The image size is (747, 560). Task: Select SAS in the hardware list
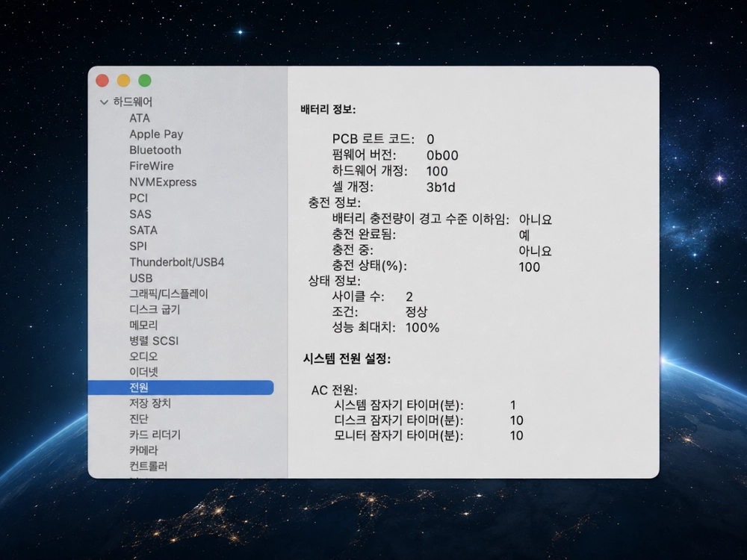pyautogui.click(x=140, y=214)
